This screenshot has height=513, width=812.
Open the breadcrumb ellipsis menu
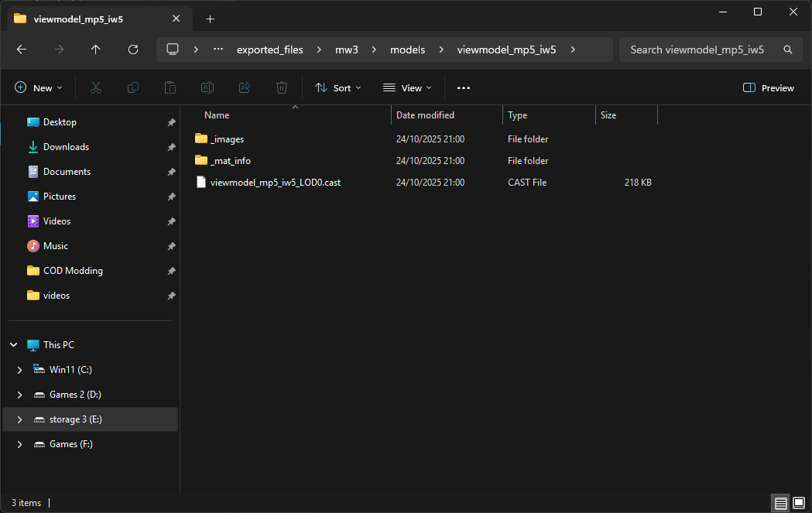coord(218,49)
